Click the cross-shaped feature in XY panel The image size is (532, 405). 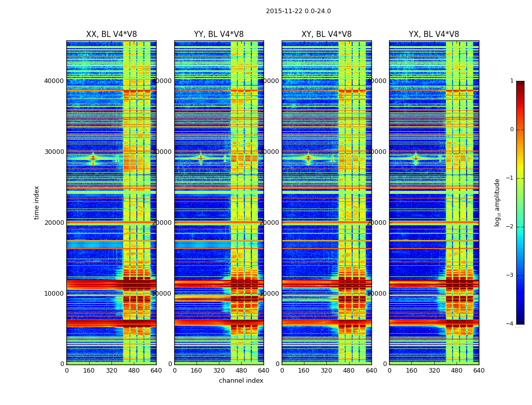pyautogui.click(x=309, y=158)
